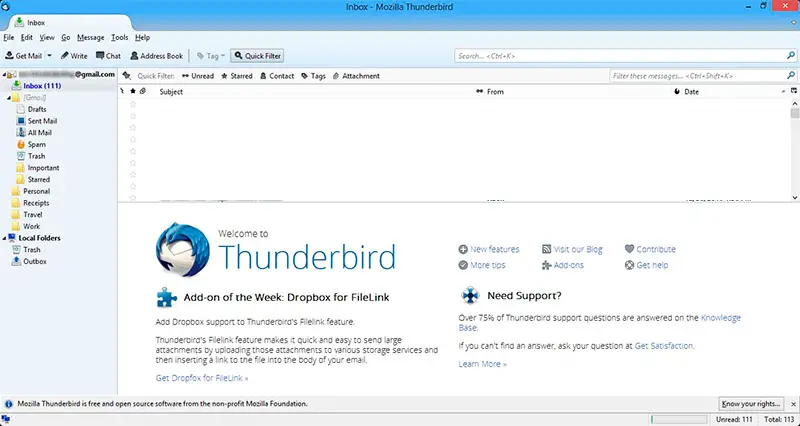Open the Sent Mail folder
The width and height of the screenshot is (800, 426).
click(42, 121)
